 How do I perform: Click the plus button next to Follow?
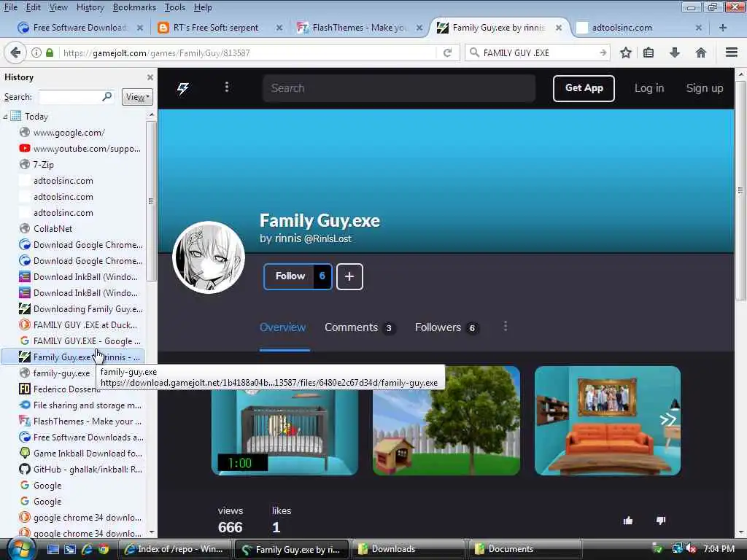pyautogui.click(x=349, y=276)
